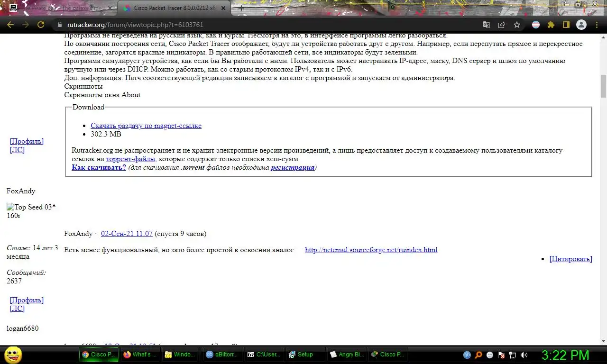Image resolution: width=607 pixels, height=364 pixels.
Task: Open the Как скачивать? link
Action: (99, 167)
